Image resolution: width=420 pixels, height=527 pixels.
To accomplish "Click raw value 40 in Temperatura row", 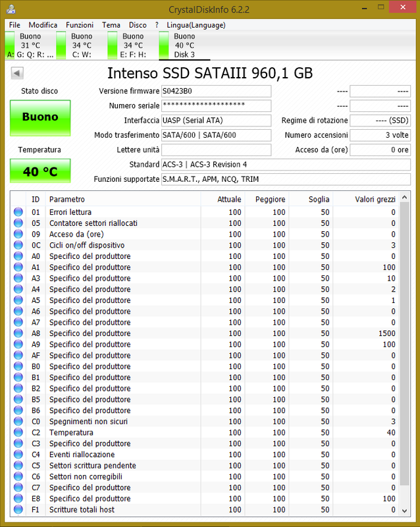I will 391,433.
